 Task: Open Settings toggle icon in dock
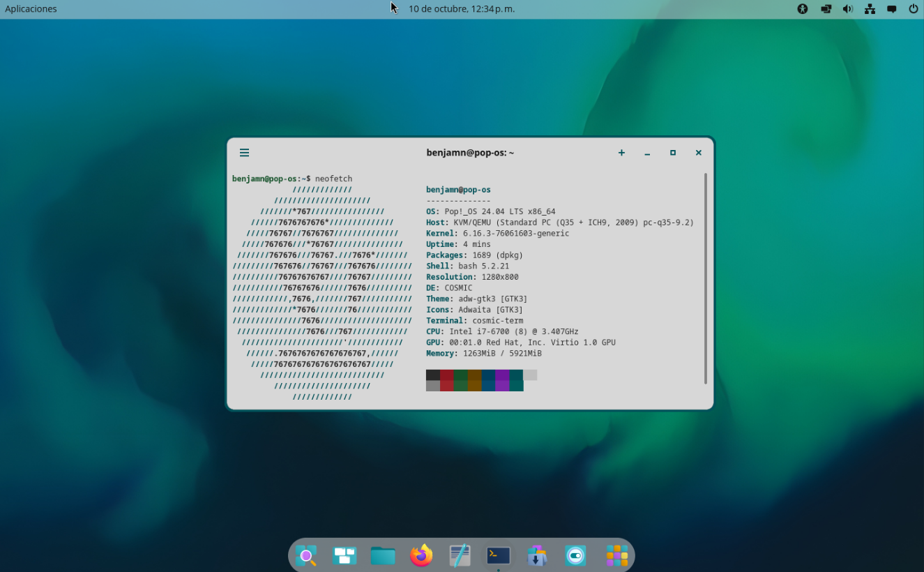coord(575,555)
